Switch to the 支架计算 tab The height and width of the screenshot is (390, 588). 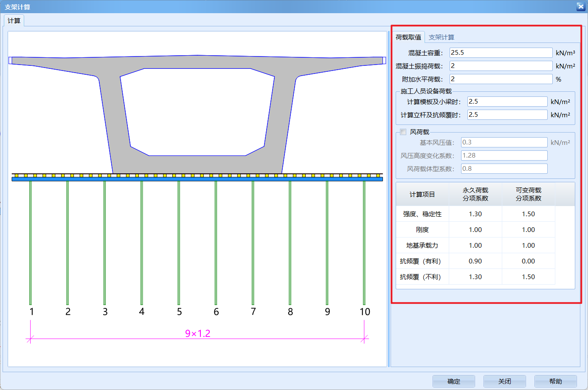click(441, 37)
